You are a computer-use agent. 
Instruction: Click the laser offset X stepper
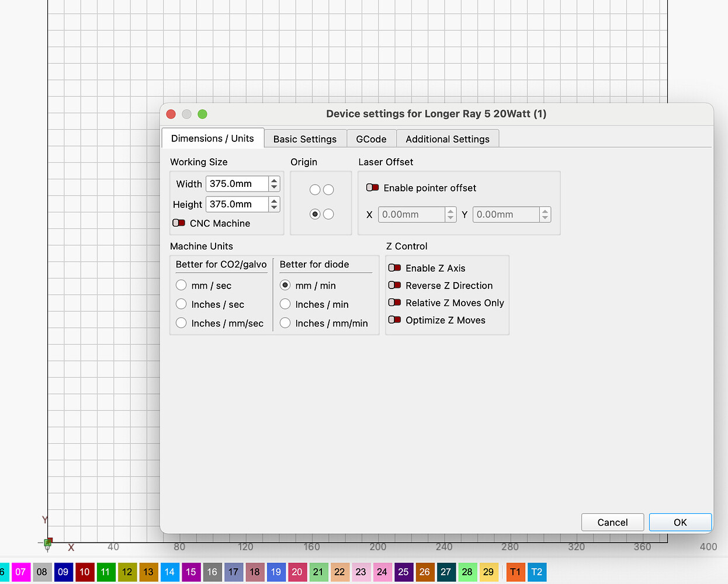click(x=450, y=214)
